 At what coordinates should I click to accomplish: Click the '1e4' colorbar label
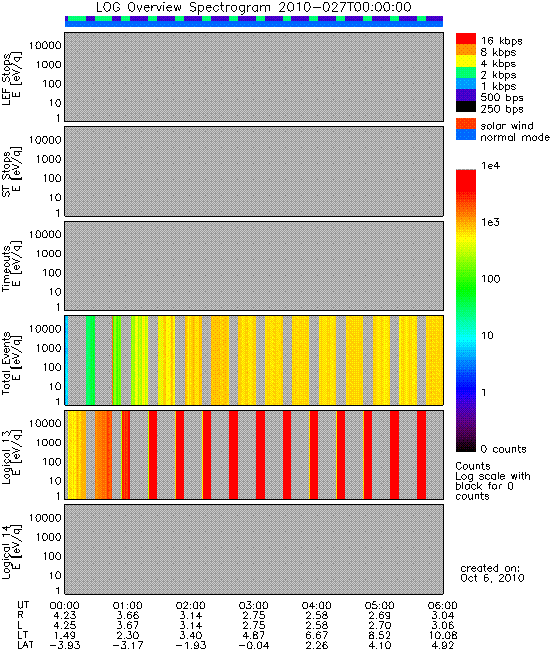pos(491,166)
